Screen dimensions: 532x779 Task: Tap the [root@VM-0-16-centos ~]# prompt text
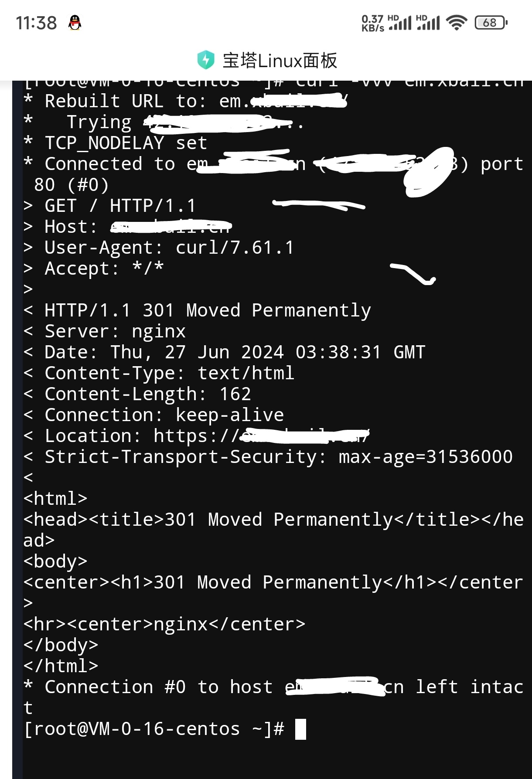[154, 729]
